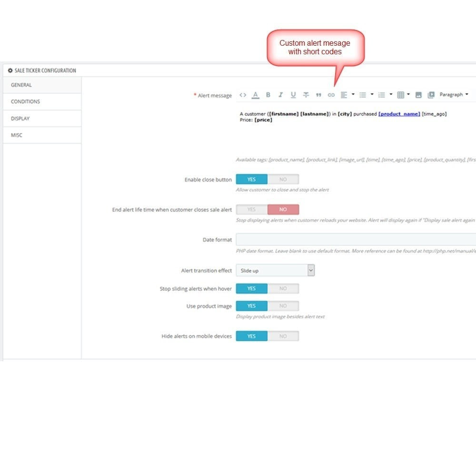The width and height of the screenshot is (476, 476).
Task: Apply strikethrough formatting
Action: [306, 95]
